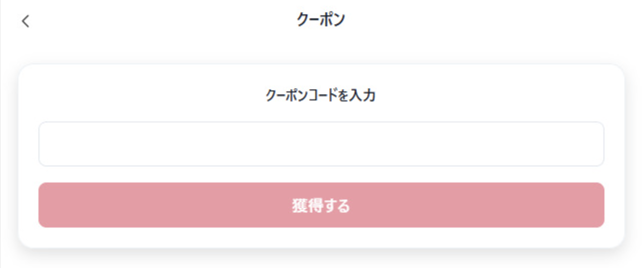Select the text box below クーポンコードを入力
The image size is (644, 268).
click(x=321, y=144)
